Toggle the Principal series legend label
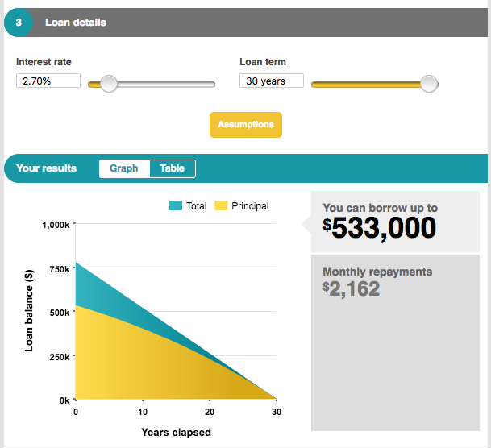The height and width of the screenshot is (448, 491). click(249, 206)
